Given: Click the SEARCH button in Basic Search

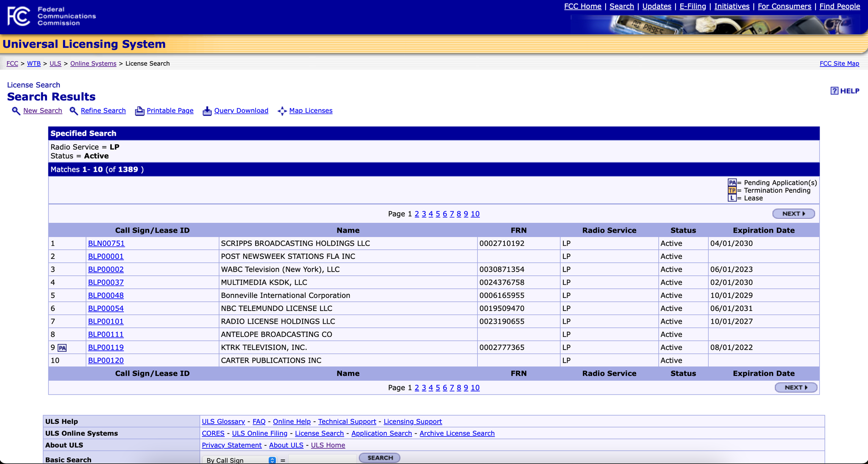Looking at the screenshot, I should pos(380,458).
